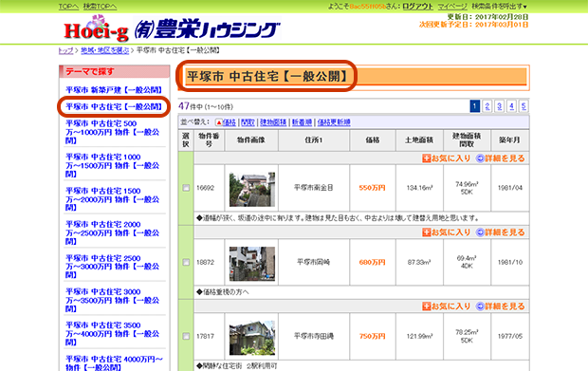Add property 17817 to favorites

pos(447,306)
